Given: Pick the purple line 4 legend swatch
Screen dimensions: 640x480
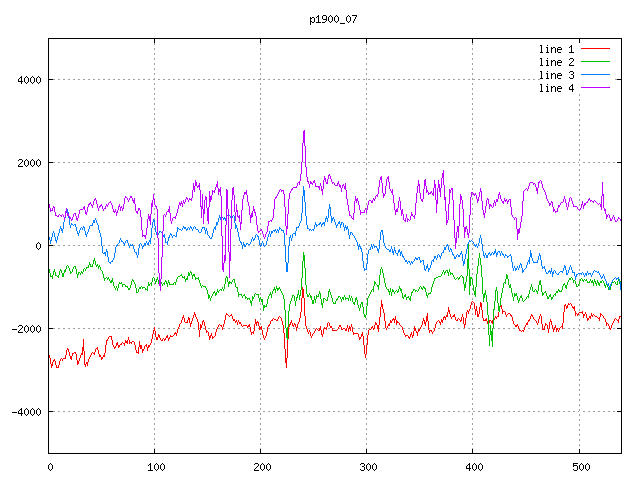Looking at the screenshot, I should click(x=596, y=88).
